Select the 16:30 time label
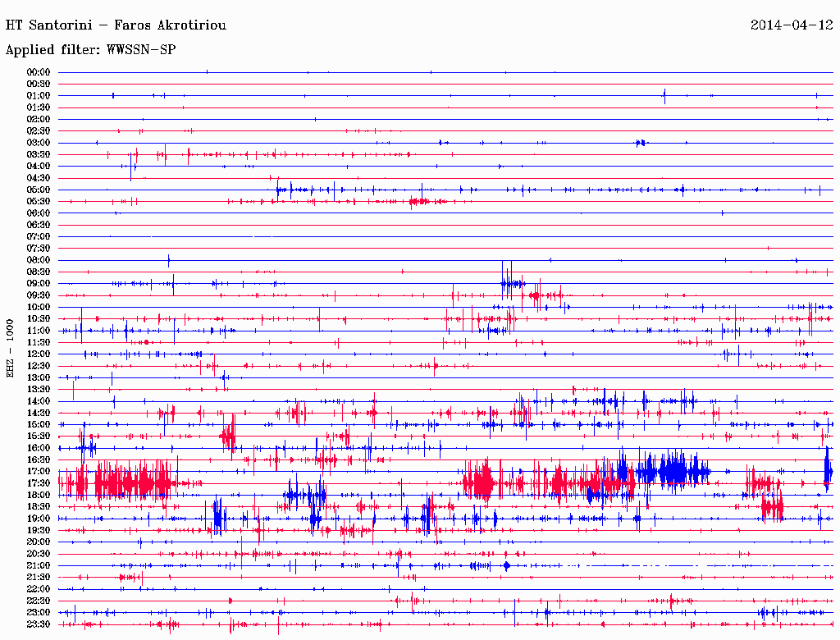Viewport: 840px width, 640px height. pos(39,460)
